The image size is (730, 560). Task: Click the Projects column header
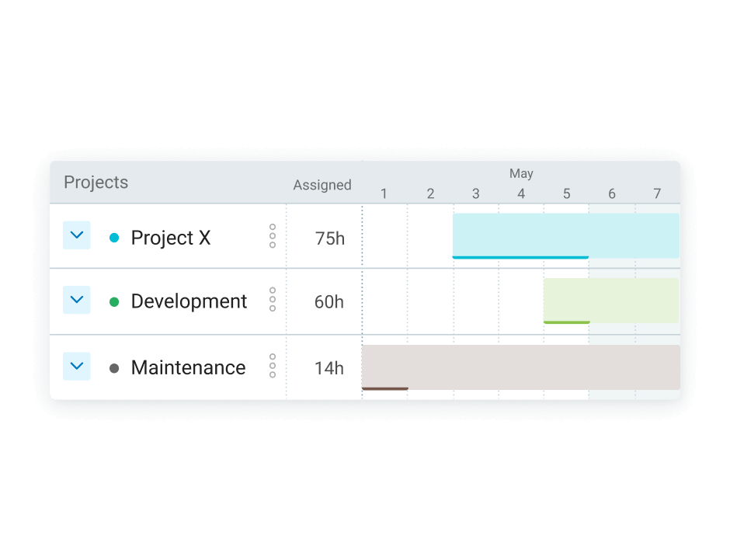(x=96, y=182)
